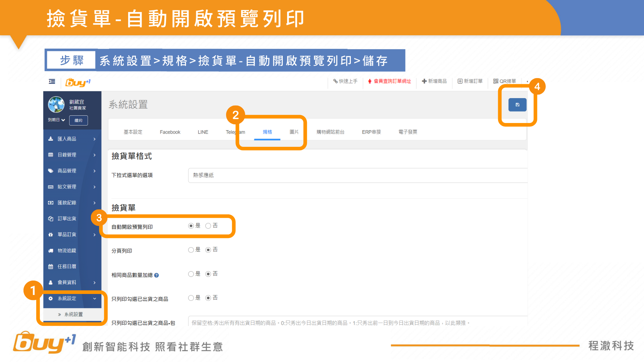Select 是 for 分頁列印
The height and width of the screenshot is (362, 644).
click(191, 250)
